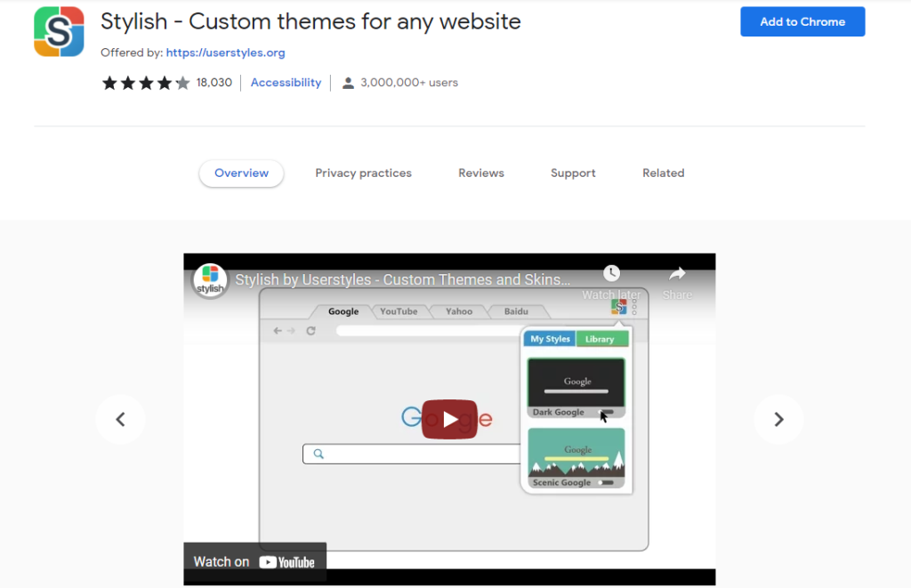Image resolution: width=911 pixels, height=588 pixels.
Task: Click the video title text
Action: (x=402, y=279)
